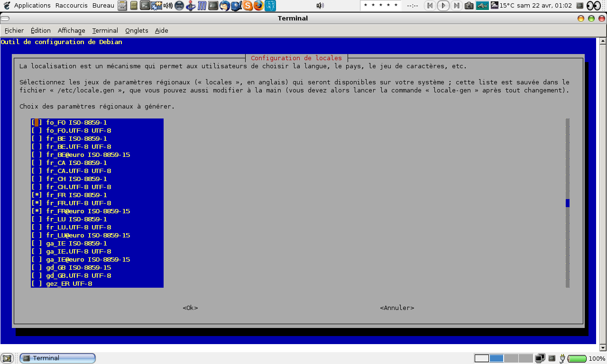Open the Bureau panel menu
The height and width of the screenshot is (364, 607).
[103, 6]
